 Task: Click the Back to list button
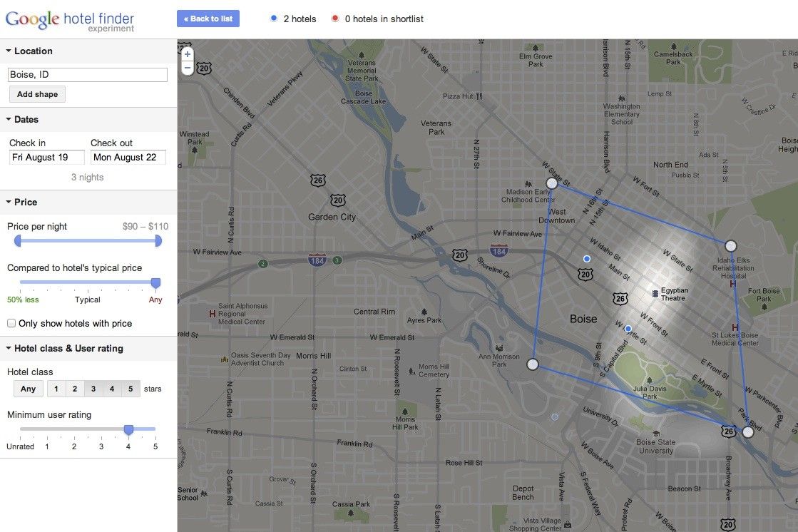pyautogui.click(x=208, y=19)
